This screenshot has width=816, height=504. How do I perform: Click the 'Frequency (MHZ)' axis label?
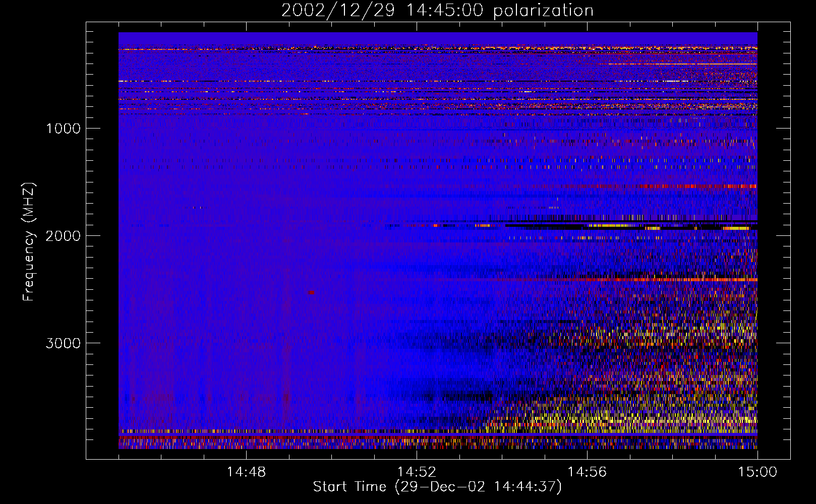coord(29,242)
